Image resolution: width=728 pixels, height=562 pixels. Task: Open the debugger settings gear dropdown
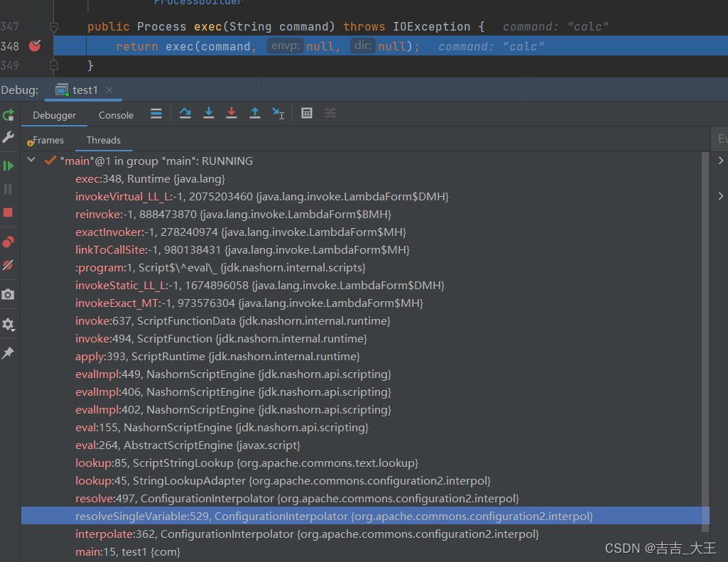pos(9,325)
